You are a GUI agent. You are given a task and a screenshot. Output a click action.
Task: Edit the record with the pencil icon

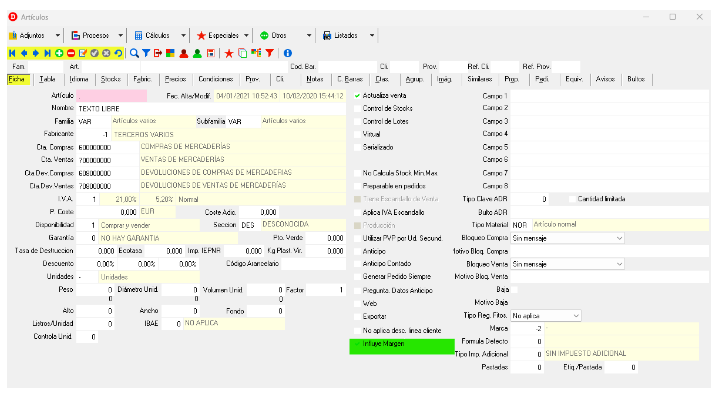[83, 53]
